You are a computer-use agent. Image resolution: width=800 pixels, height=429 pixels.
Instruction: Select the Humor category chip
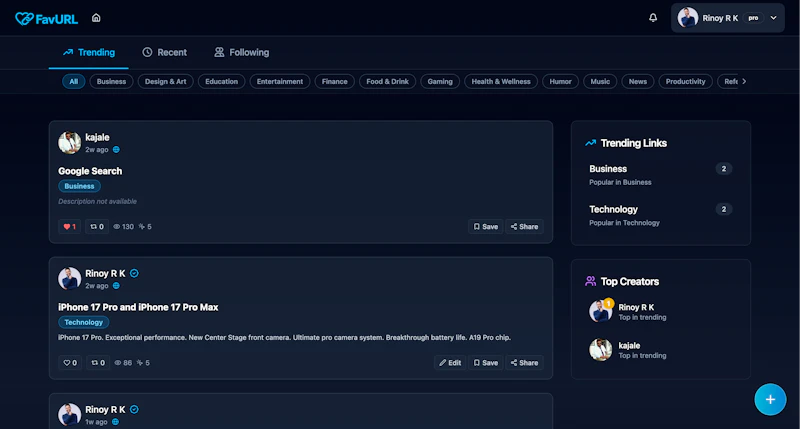tap(560, 82)
